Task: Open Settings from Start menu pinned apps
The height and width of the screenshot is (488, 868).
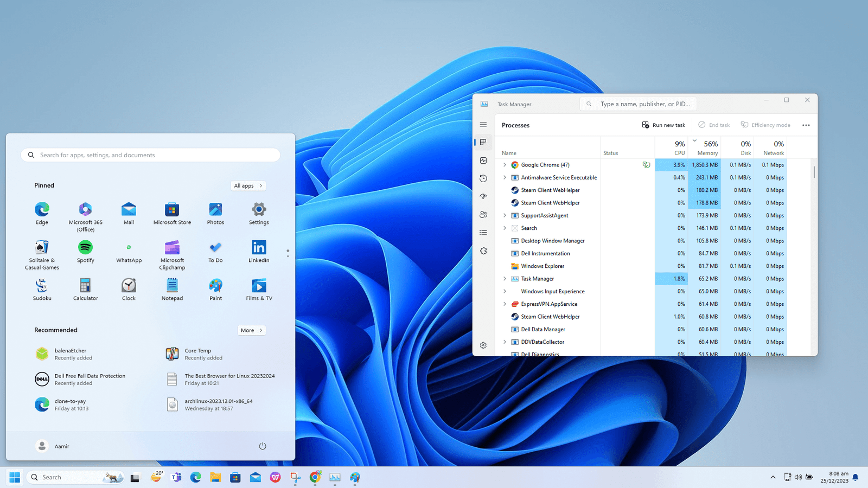Action: coord(259,214)
